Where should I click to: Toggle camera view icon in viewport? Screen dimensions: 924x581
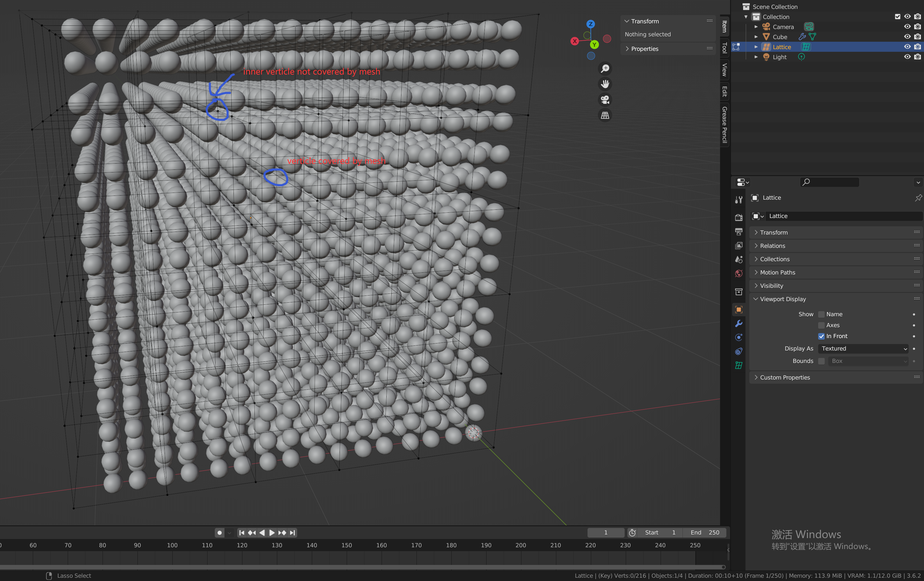click(605, 100)
